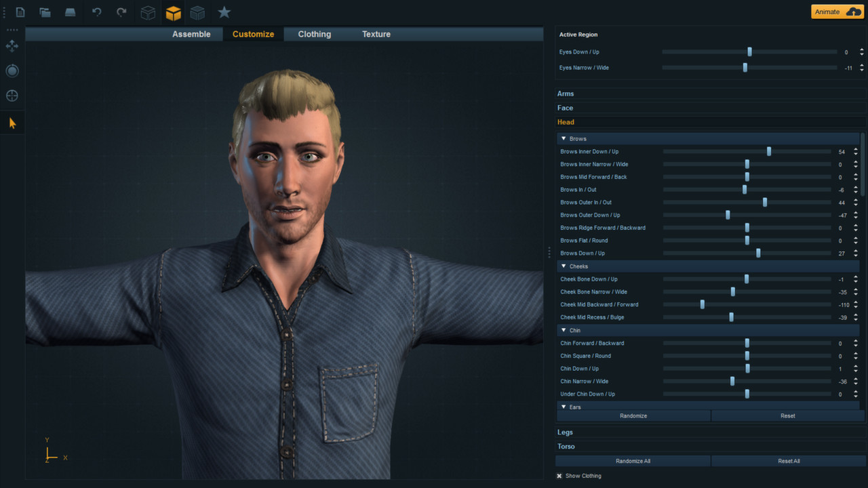Open the Texture tab
868x488 pixels.
click(376, 34)
